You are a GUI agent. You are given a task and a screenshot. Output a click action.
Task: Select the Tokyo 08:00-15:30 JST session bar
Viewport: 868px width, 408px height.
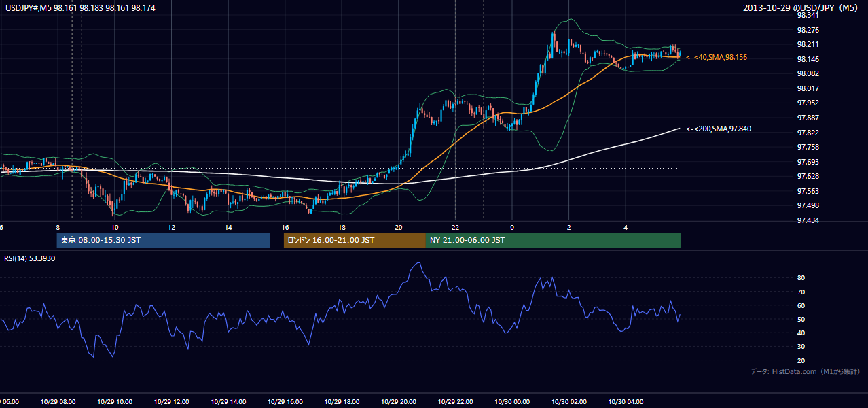163,240
